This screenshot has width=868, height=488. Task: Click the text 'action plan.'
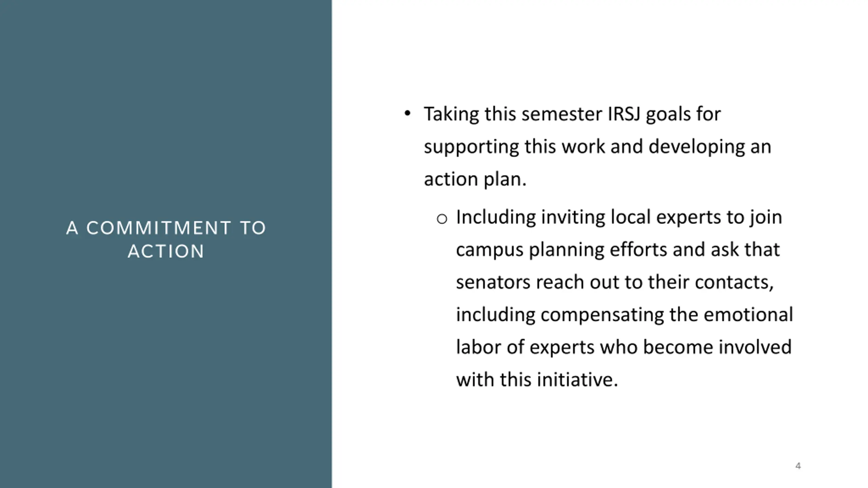[x=475, y=179]
